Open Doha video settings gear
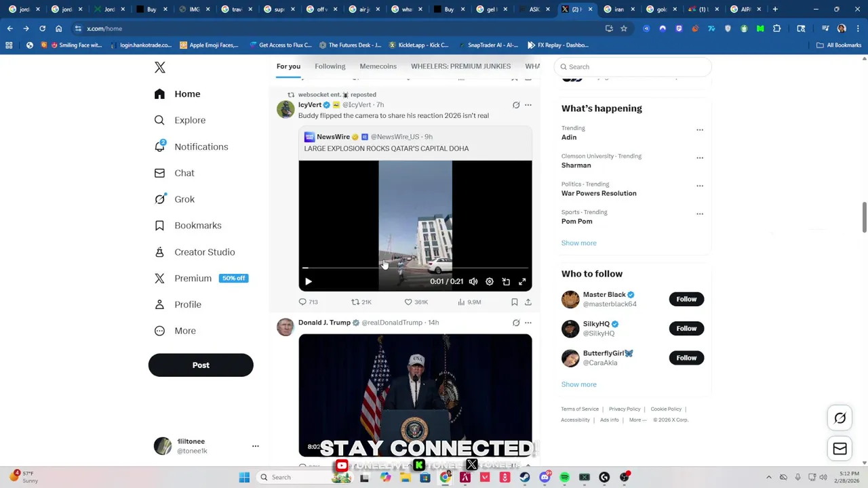This screenshot has width=868, height=488. tap(490, 281)
